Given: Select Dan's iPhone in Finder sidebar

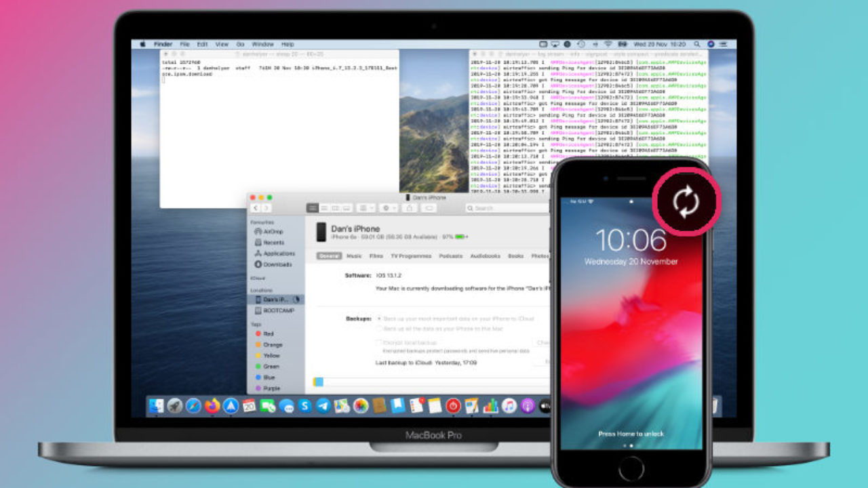Looking at the screenshot, I should [x=277, y=300].
